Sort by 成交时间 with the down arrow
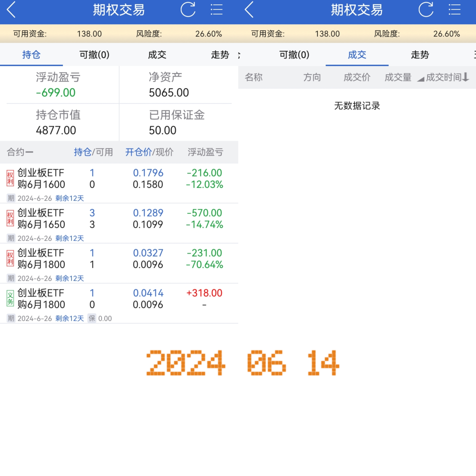 pyautogui.click(x=465, y=77)
